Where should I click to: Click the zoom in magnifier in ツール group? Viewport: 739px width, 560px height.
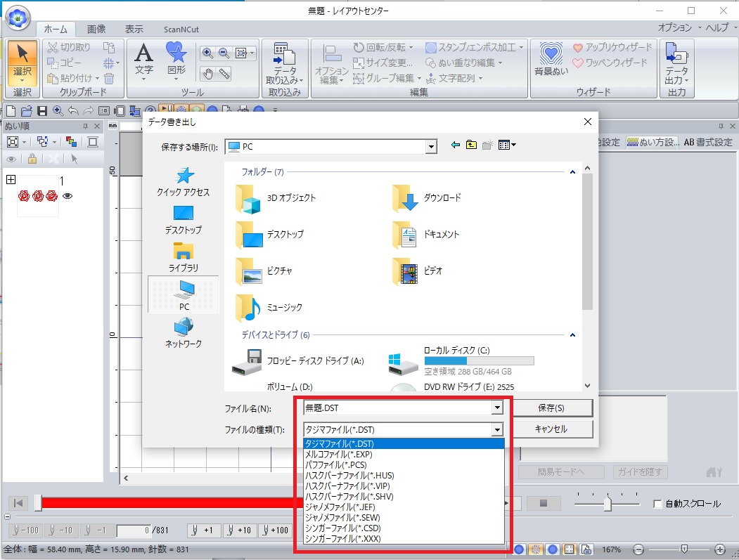tap(207, 53)
